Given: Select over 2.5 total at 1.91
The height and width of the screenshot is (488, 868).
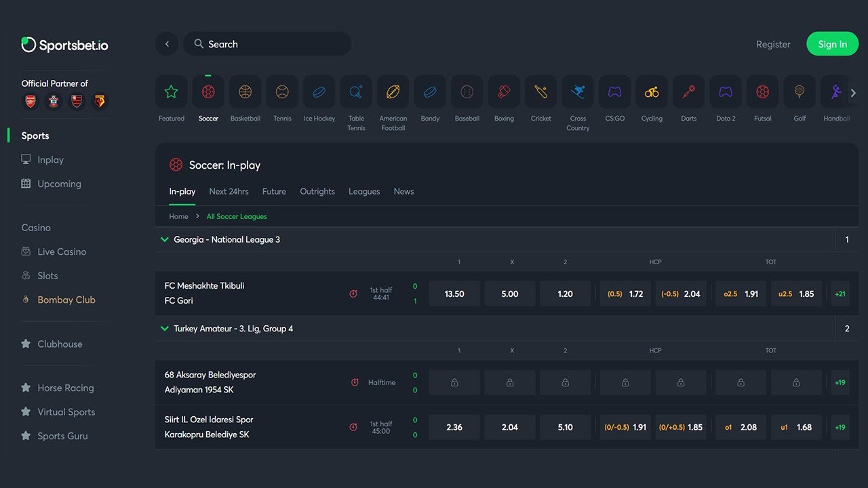Looking at the screenshot, I should point(741,294).
